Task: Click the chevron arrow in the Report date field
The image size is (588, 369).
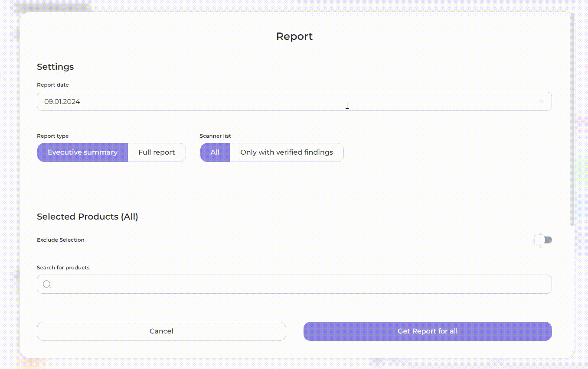Action: (542, 101)
